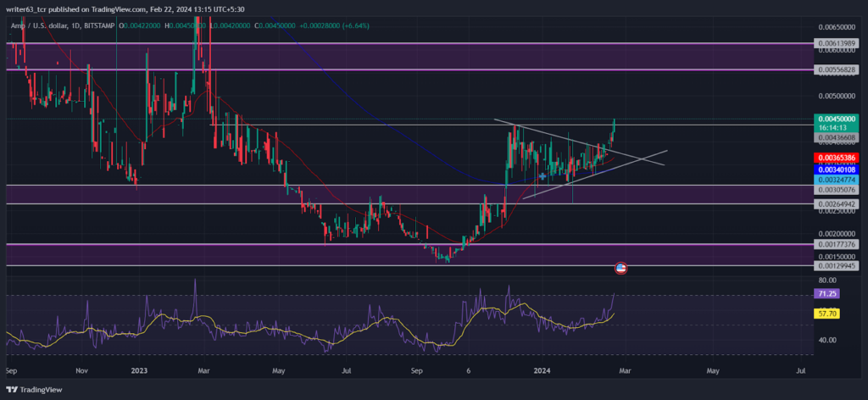Screen dimensions: 868x400
Task: Click the US flag economic event icon
Action: point(620,269)
